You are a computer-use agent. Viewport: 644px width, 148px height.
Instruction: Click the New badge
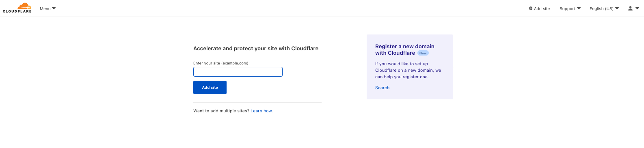(423, 53)
